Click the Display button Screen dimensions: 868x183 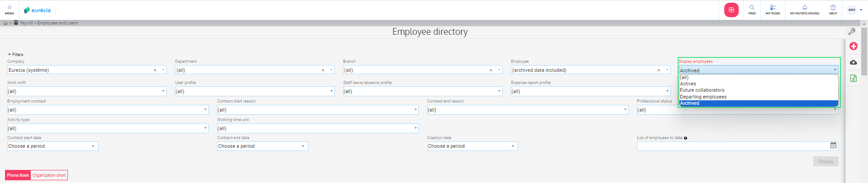pyautogui.click(x=825, y=162)
